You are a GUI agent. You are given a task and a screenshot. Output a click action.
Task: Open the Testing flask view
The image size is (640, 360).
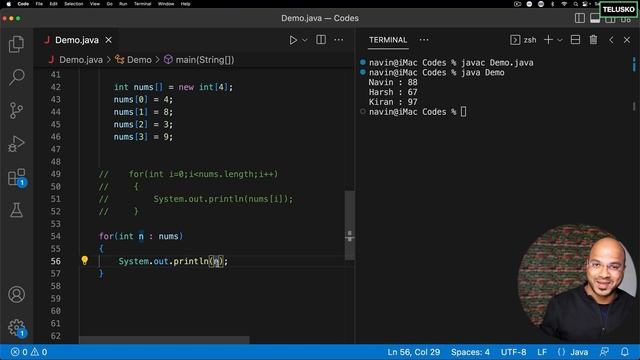[x=16, y=210]
